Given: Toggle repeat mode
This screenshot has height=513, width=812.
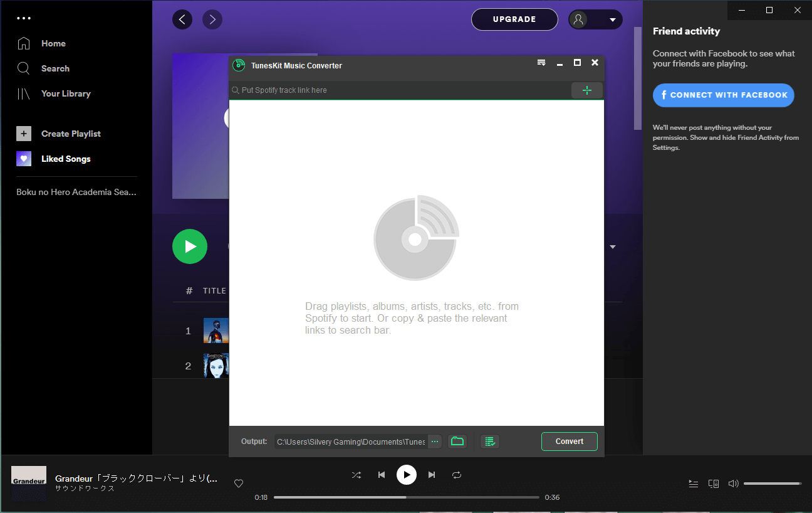Looking at the screenshot, I should (x=457, y=475).
